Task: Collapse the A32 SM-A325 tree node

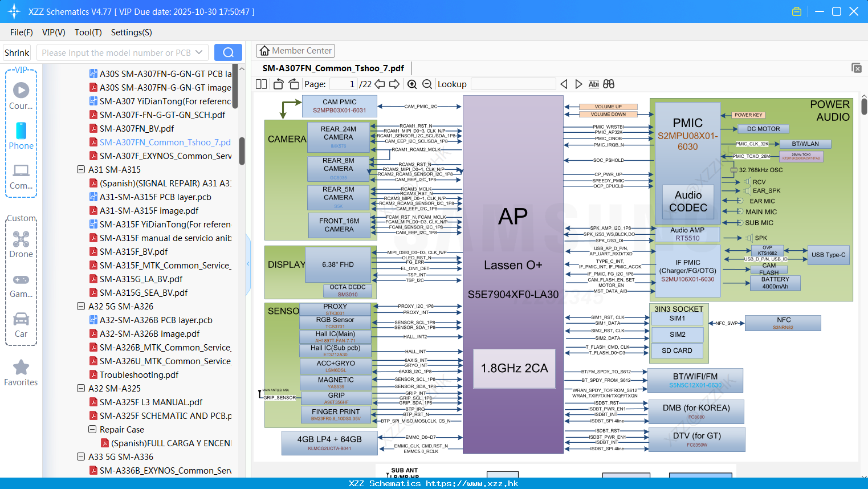Action: click(x=81, y=388)
